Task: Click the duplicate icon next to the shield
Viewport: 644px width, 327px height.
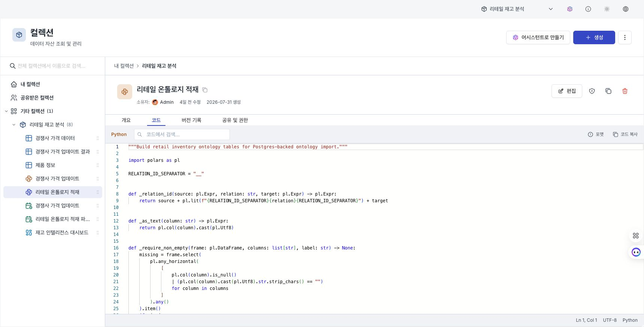Action: pyautogui.click(x=608, y=91)
